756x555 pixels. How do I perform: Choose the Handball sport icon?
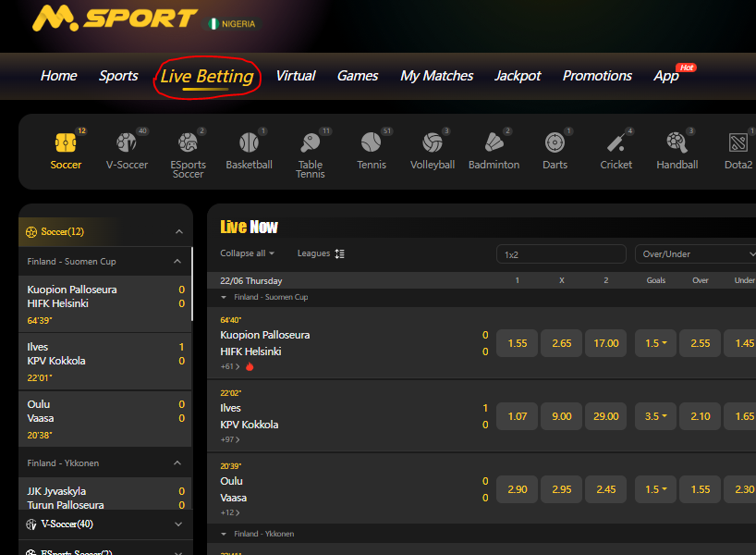click(677, 151)
